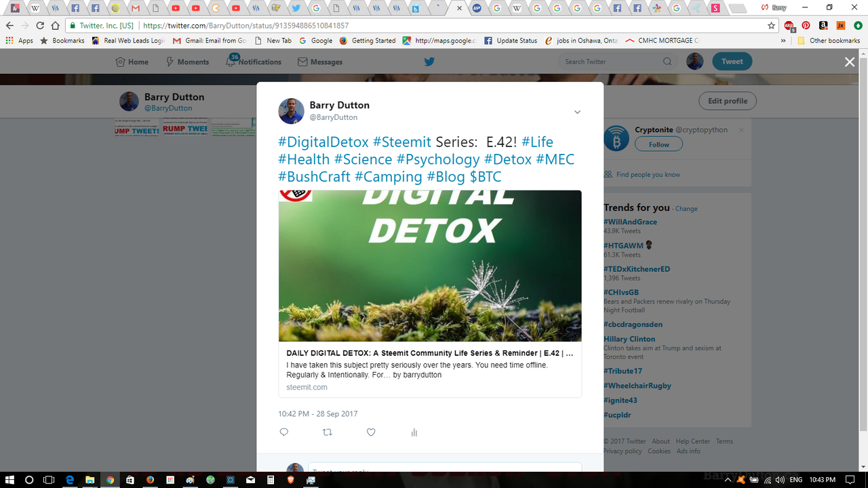
Task: Click the #Steemit hashtag in tweet
Action: click(402, 142)
